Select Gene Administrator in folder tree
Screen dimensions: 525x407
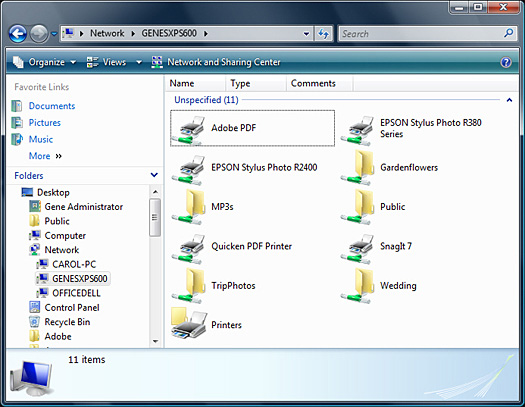[x=84, y=207]
